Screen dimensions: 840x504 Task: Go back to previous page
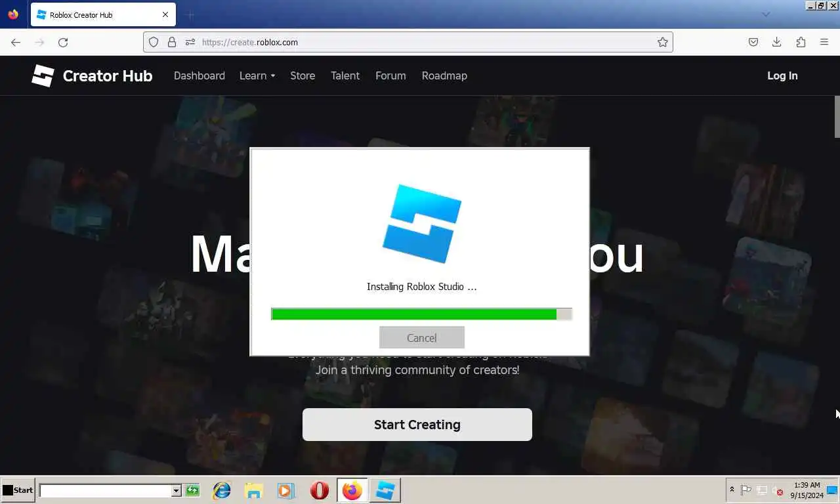(16, 42)
